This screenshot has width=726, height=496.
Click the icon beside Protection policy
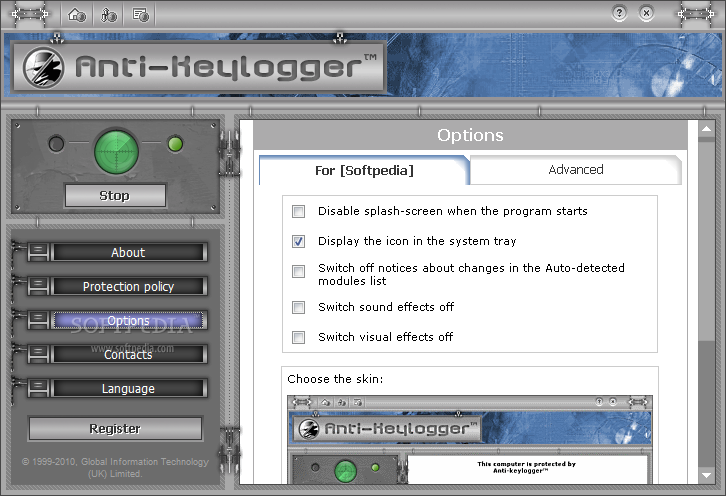[x=38, y=287]
